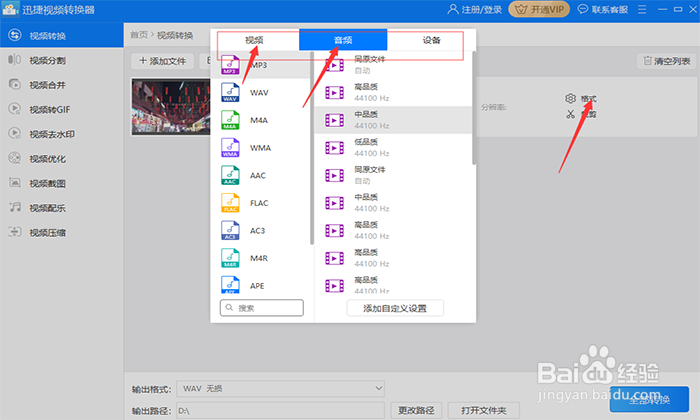Click the 输出路径 D:\ field
Image resolution: width=700 pixels, height=420 pixels.
pos(280,411)
